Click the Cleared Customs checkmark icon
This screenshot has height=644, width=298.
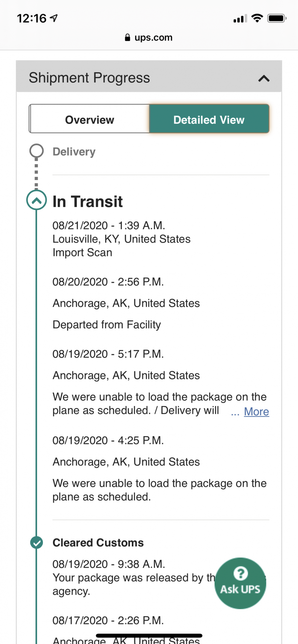click(x=36, y=543)
